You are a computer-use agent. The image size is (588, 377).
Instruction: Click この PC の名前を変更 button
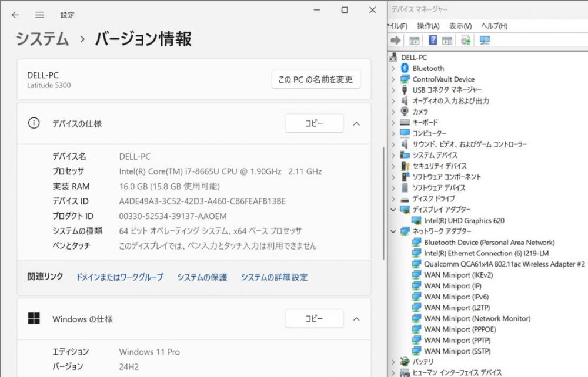(316, 79)
